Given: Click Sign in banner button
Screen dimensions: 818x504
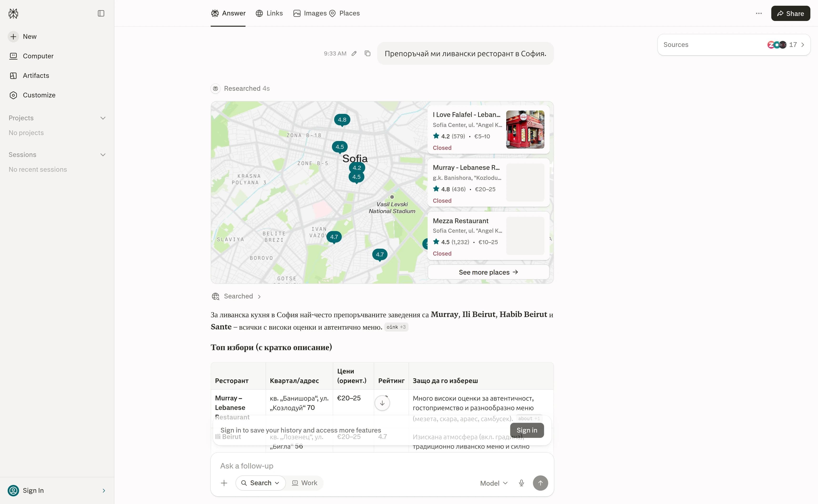Looking at the screenshot, I should (x=527, y=430).
